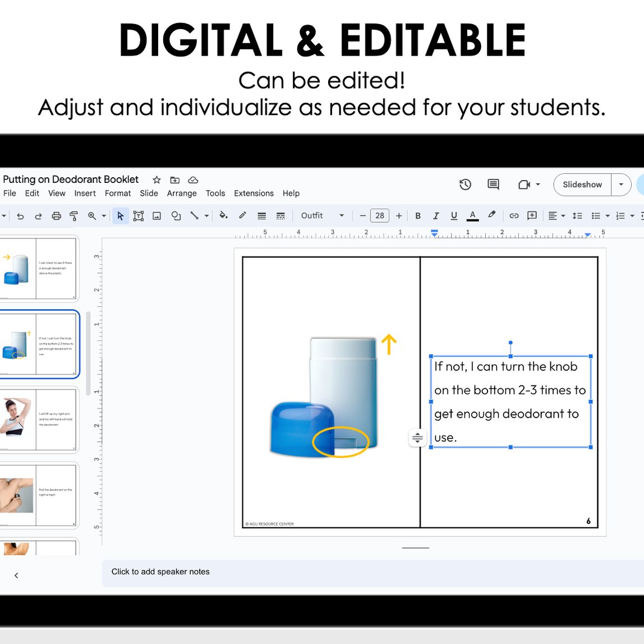
Task: Click the Print icon
Action: pos(56,216)
